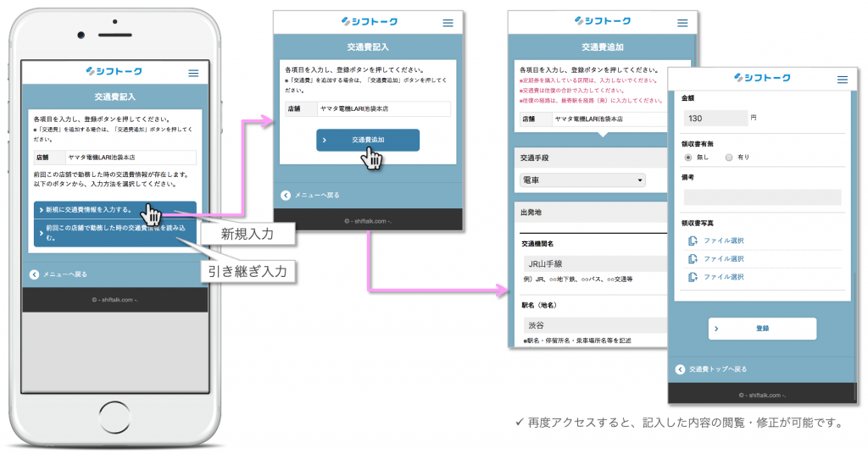
Task: Click the シフトーク logo on the iPhone screen
Action: coord(114,72)
